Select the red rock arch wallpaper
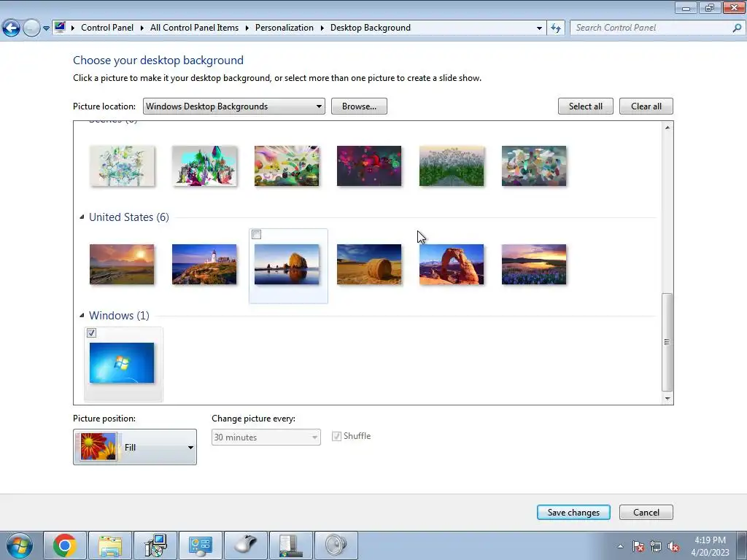This screenshot has height=560, width=747. coord(452,264)
